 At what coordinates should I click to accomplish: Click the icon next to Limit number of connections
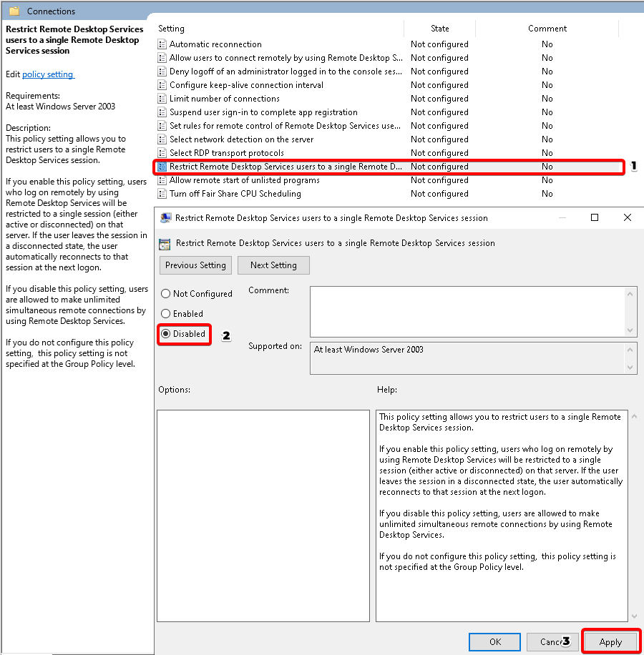(162, 99)
